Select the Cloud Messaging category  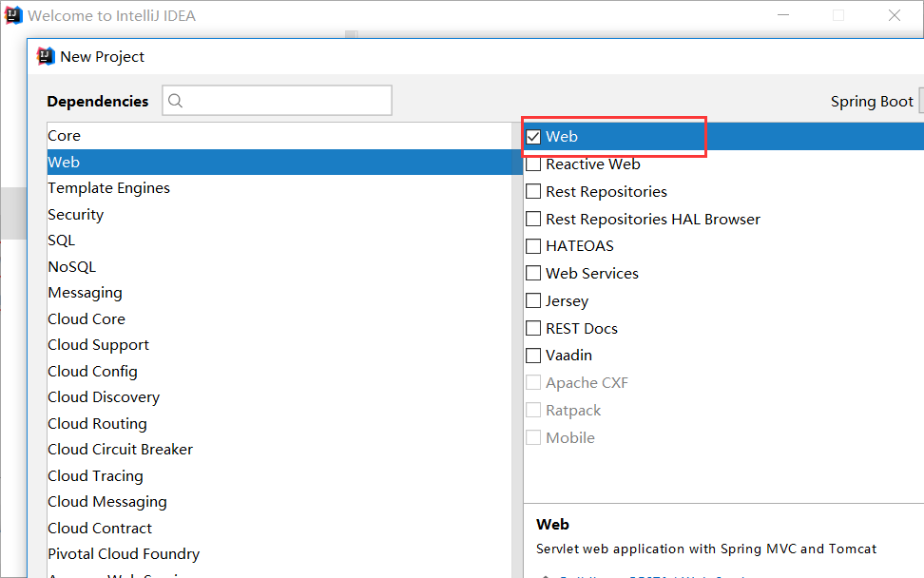[x=280, y=501]
